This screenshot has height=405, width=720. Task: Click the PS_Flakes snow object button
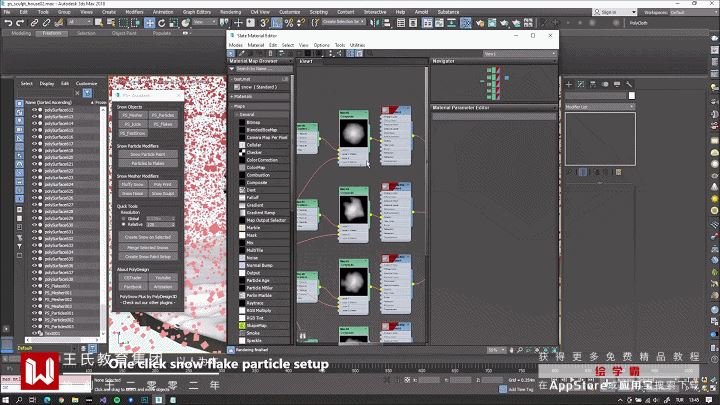[163, 124]
